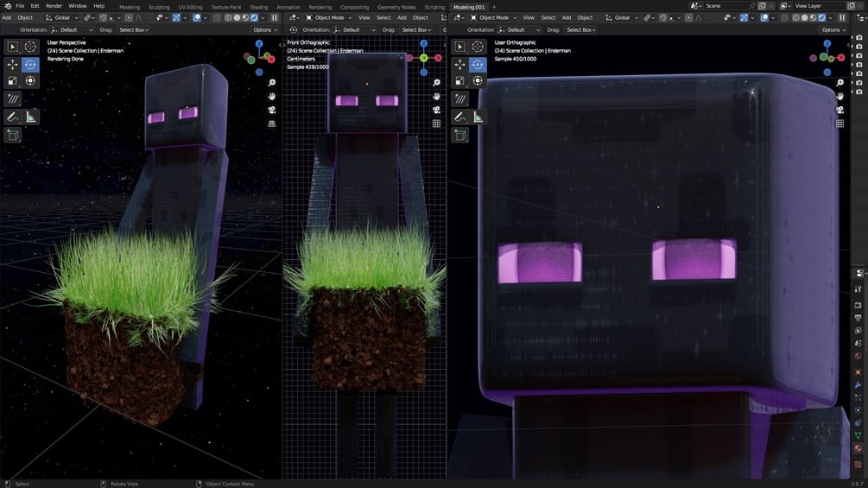This screenshot has width=868, height=488.
Task: Open the Render menu
Action: tap(54, 6)
